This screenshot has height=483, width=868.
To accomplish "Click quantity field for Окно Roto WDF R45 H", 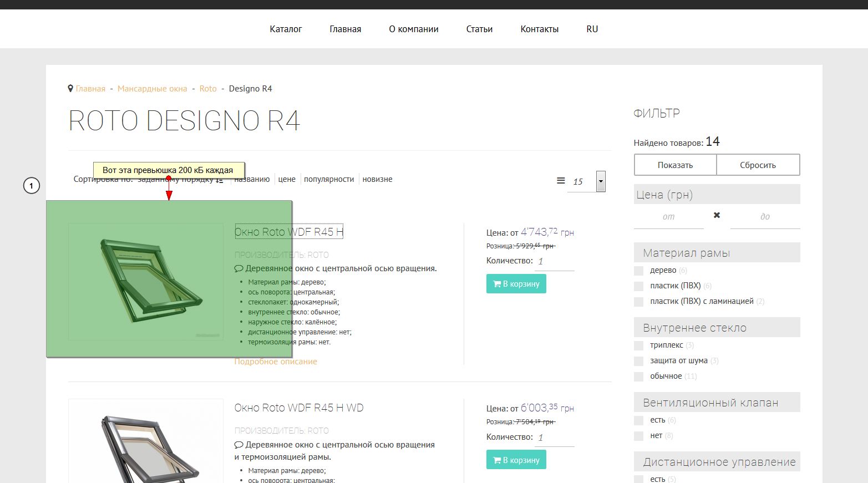I will click(x=555, y=261).
